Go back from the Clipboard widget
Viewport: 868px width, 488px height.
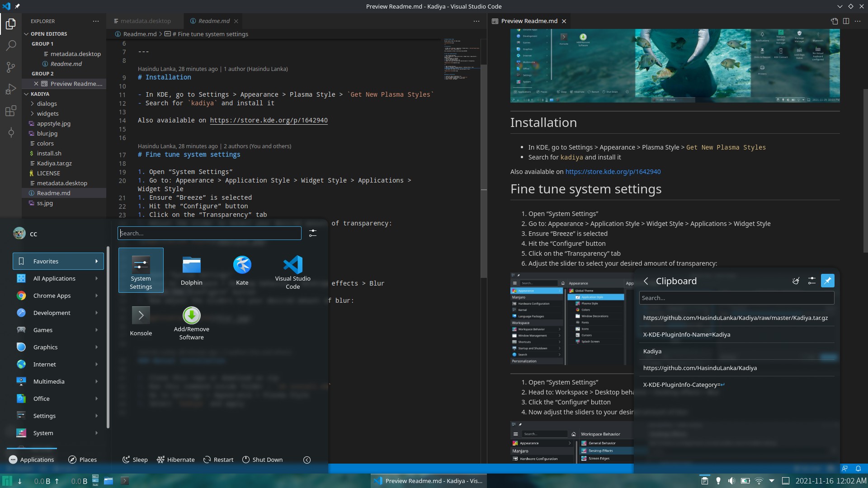646,281
